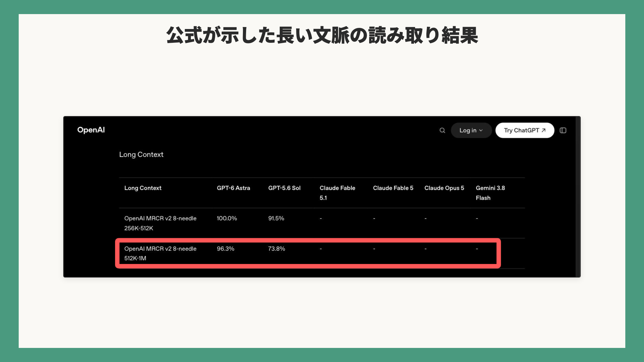This screenshot has width=644, height=362.
Task: Click the 'Claude Fable 5' column header
Action: [x=393, y=188]
